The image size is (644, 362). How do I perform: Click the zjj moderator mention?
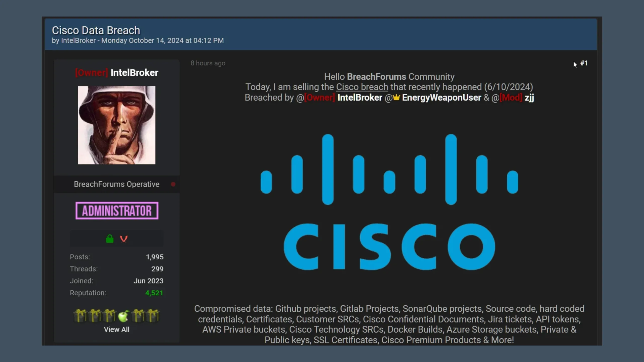[529, 98]
